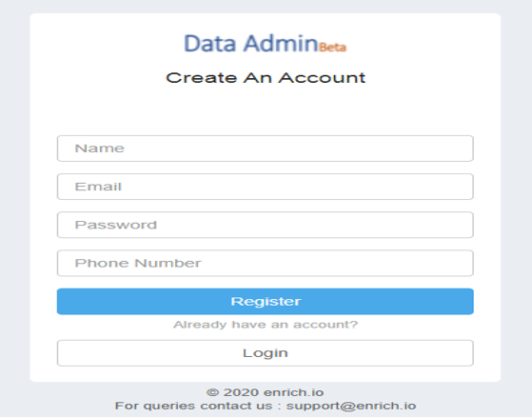Click the 'Create An Account' heading
532x418 pixels.
coord(266,78)
